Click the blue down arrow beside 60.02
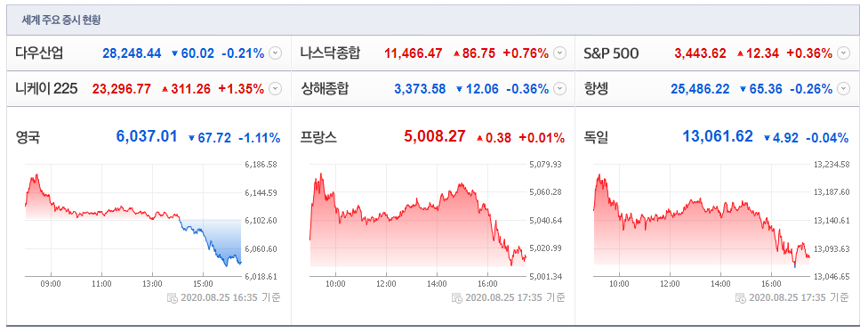 pyautogui.click(x=175, y=53)
